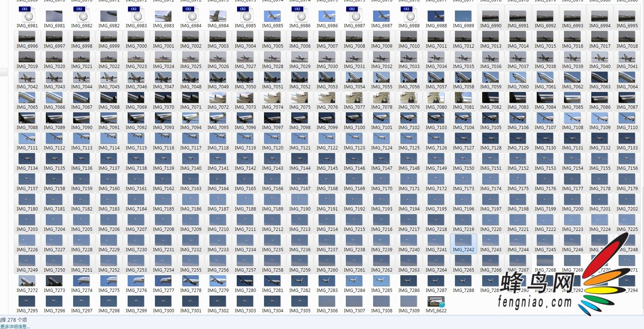Select the IMG_7280 thumbnail

click(245, 281)
